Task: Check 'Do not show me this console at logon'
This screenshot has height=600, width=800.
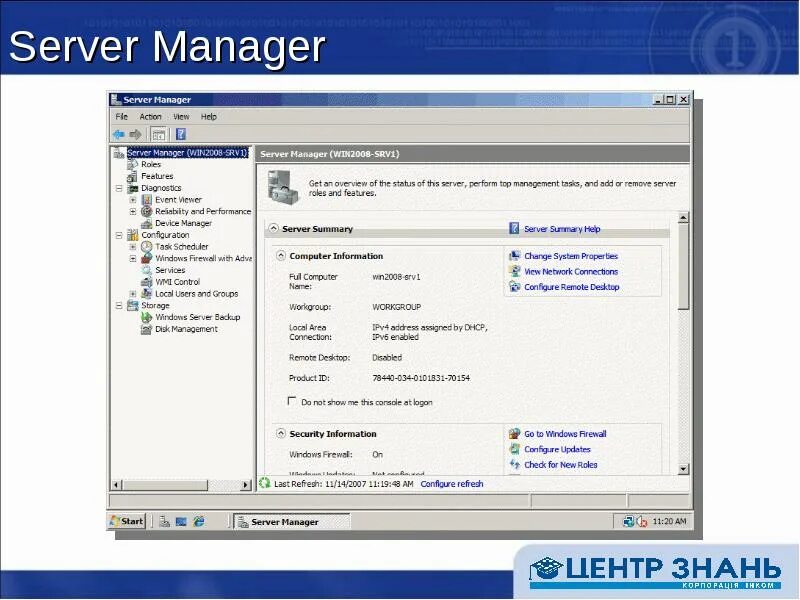Action: 292,402
